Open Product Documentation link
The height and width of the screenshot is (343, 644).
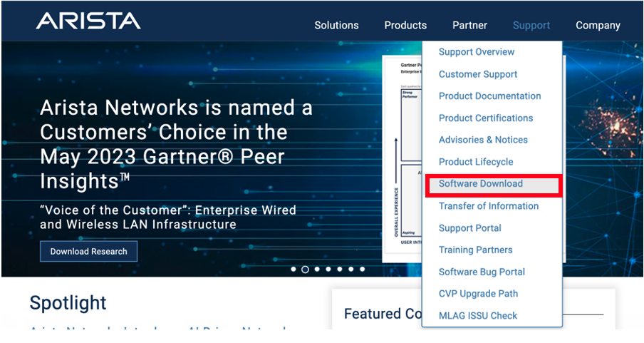(489, 96)
